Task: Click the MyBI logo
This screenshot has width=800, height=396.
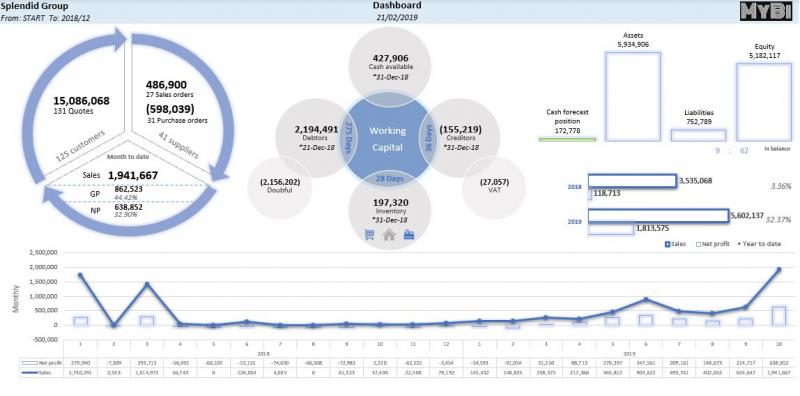Action: (x=765, y=11)
